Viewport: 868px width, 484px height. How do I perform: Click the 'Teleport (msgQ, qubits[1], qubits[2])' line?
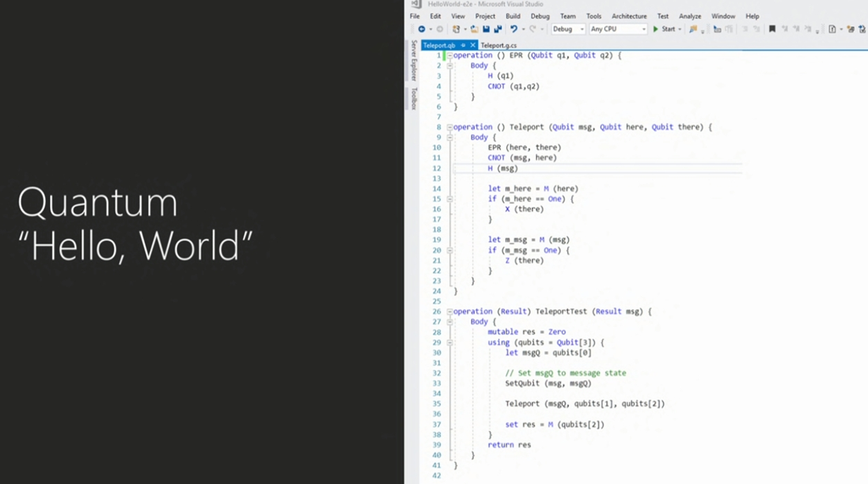pos(585,403)
